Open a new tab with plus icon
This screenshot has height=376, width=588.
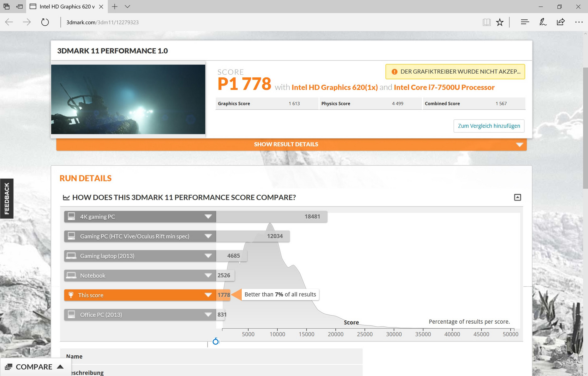click(x=115, y=6)
